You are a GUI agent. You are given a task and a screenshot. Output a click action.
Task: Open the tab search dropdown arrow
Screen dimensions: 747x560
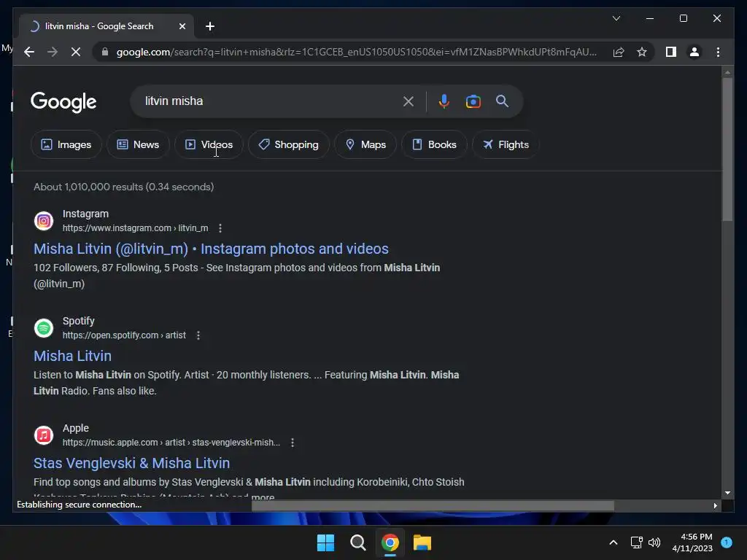(x=616, y=18)
